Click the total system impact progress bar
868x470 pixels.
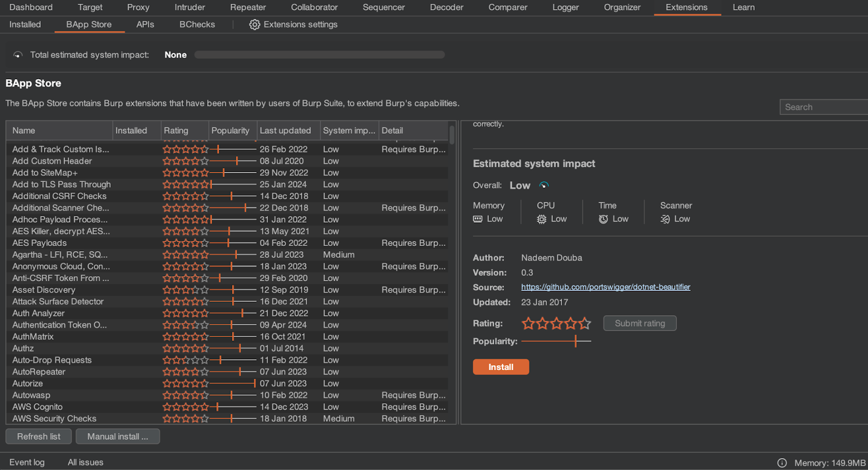coord(320,55)
